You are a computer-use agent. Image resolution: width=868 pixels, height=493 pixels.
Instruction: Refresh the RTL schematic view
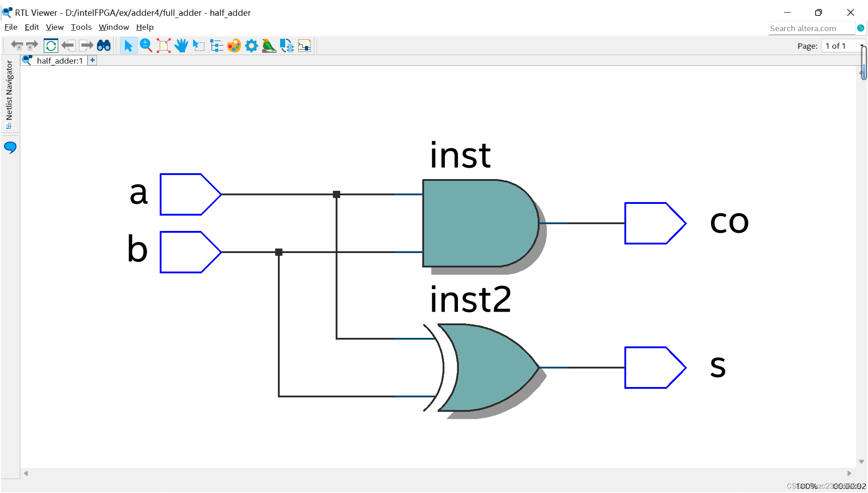point(51,46)
